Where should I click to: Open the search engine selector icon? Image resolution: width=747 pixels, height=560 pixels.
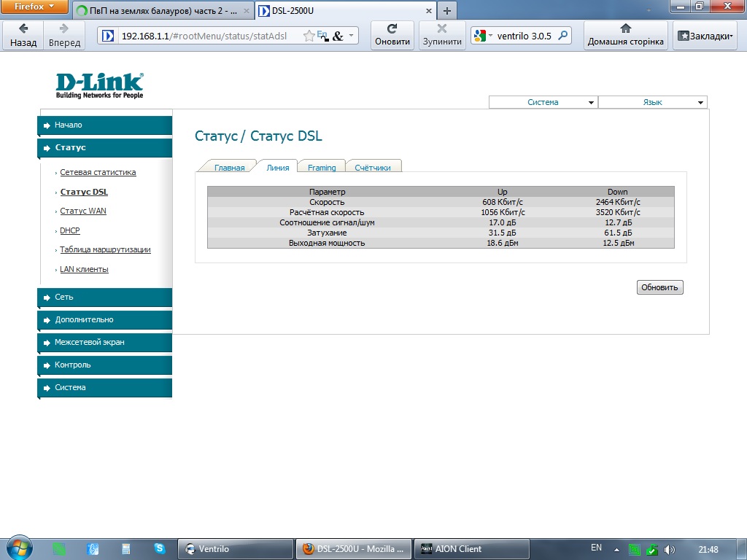(483, 36)
